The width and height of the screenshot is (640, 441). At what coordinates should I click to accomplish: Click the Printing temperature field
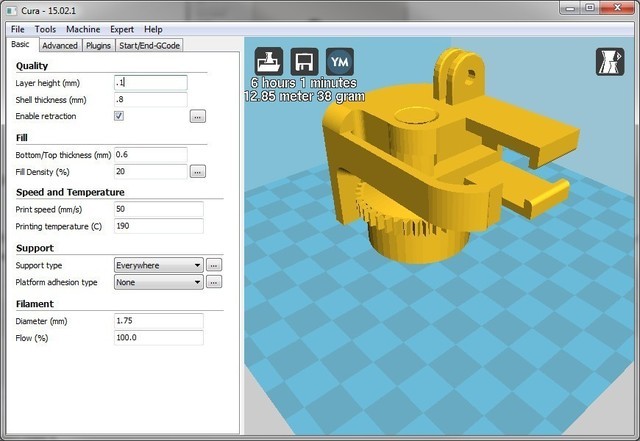tap(158, 226)
